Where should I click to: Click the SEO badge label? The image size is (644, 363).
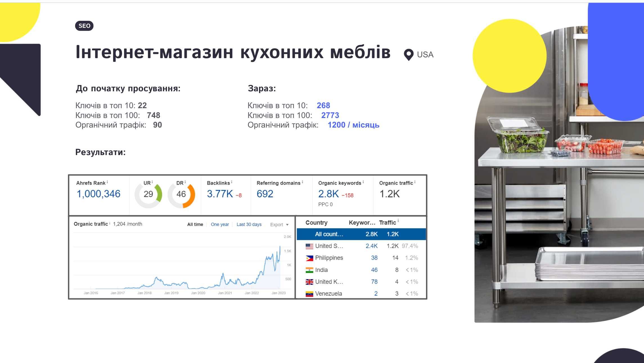point(84,26)
